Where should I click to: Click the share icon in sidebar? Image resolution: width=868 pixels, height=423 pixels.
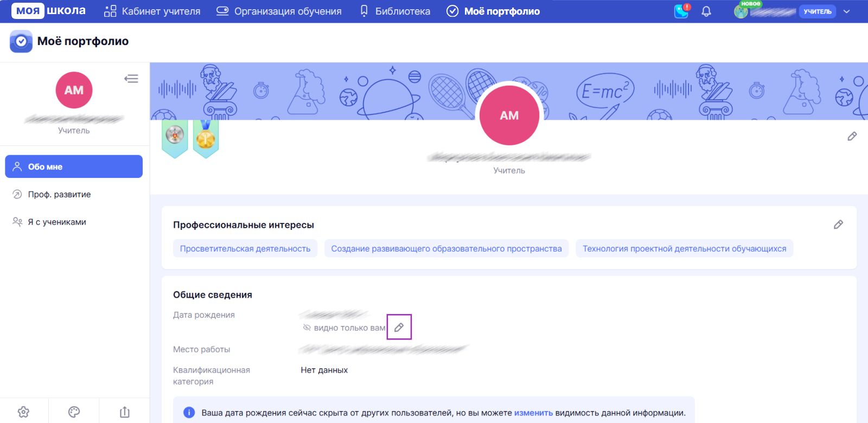(125, 412)
